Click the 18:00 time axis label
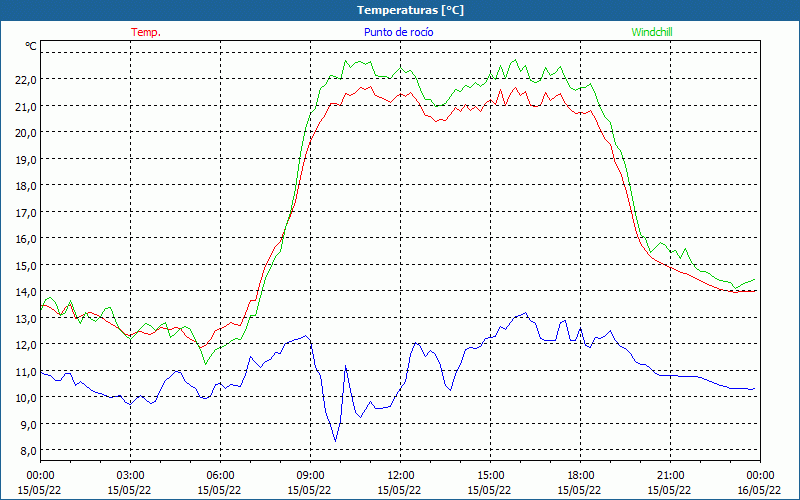 tap(580, 476)
